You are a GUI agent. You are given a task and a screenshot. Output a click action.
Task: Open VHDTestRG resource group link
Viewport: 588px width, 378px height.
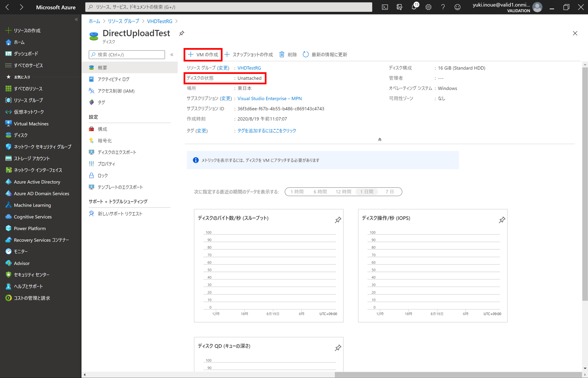click(249, 68)
